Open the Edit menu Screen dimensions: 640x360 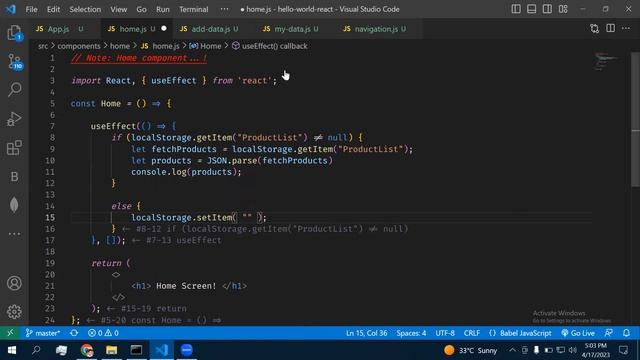pos(53,9)
